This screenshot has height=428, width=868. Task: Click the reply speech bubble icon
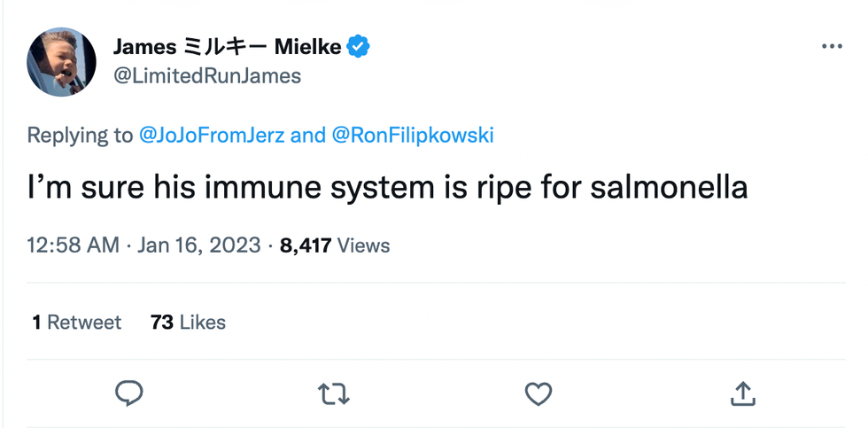[128, 392]
